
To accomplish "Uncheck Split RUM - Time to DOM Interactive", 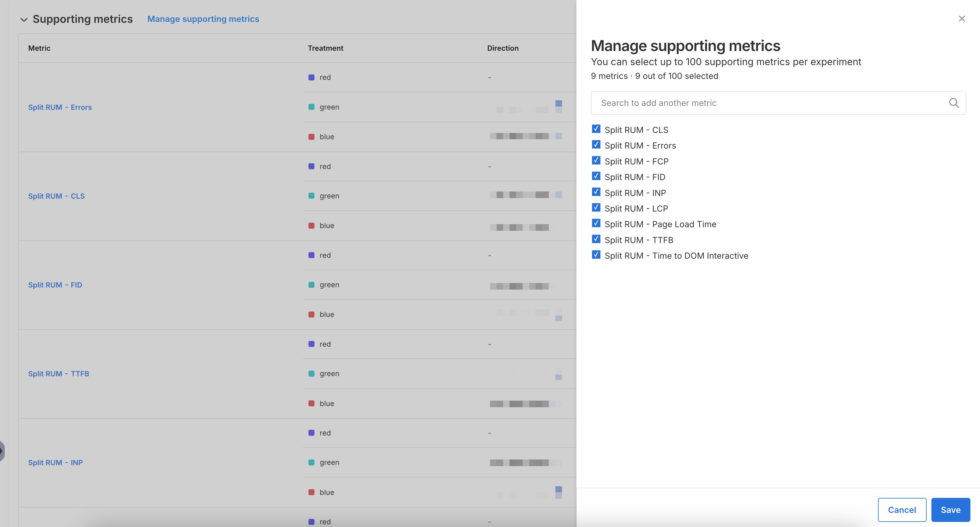I will tap(596, 254).
